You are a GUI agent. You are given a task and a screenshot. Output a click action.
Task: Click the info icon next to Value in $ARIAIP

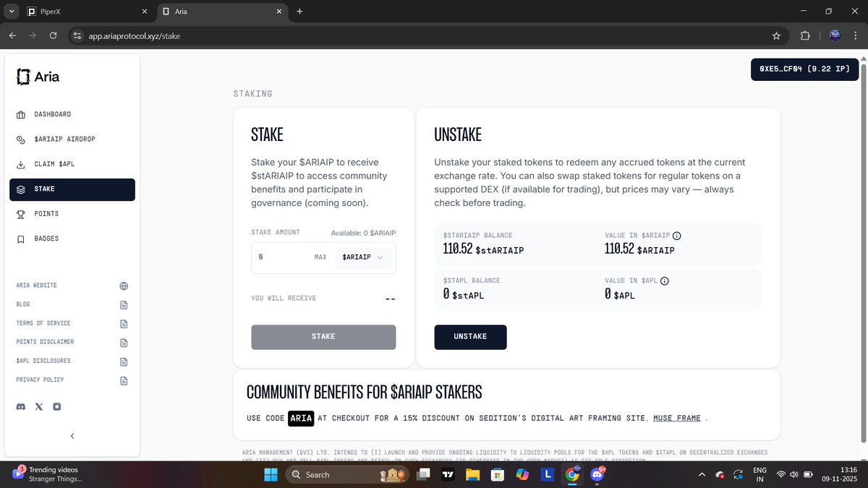(x=677, y=236)
